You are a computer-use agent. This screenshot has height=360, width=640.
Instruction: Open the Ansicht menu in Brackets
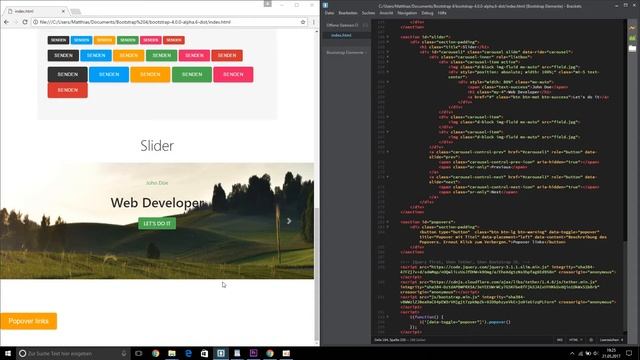pyautogui.click(x=386, y=13)
